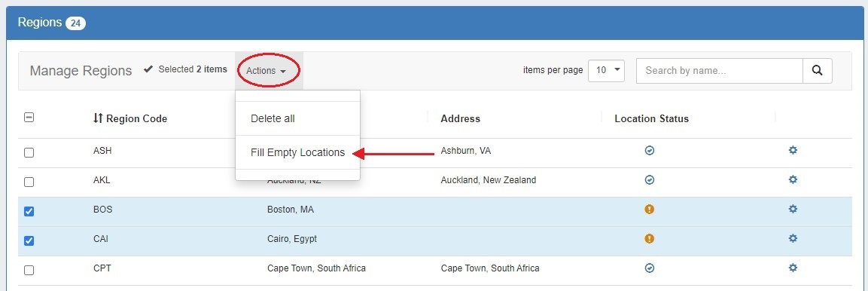
Task: Open the gear settings for AKL region
Action: pos(793,179)
